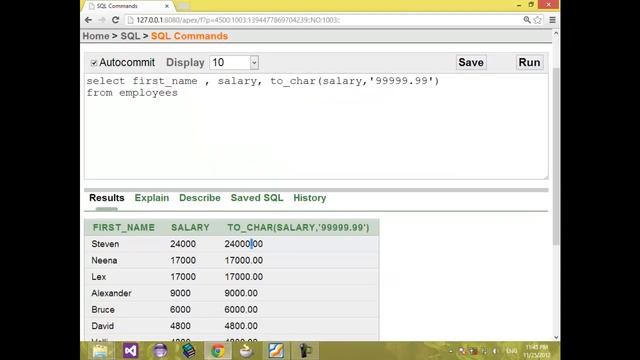The height and width of the screenshot is (360, 640).
Task: Go back with the browser back arrow
Action: [89, 20]
